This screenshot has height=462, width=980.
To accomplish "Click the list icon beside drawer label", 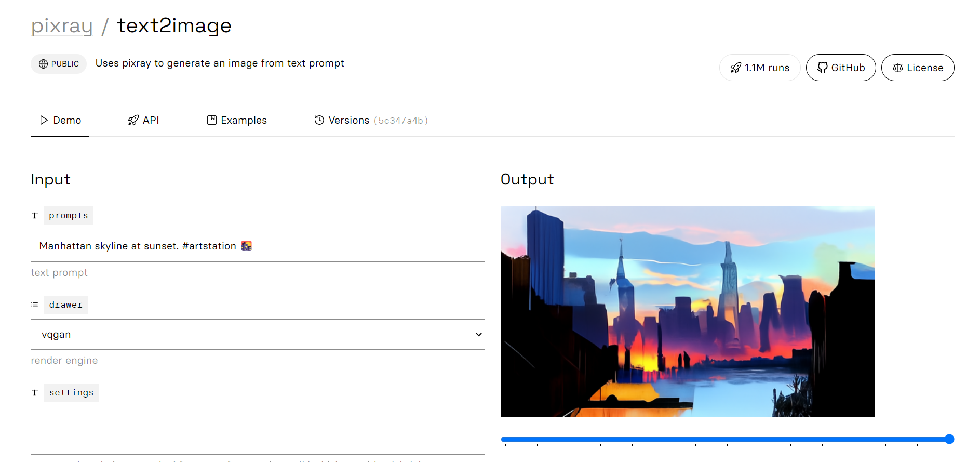I will [34, 305].
